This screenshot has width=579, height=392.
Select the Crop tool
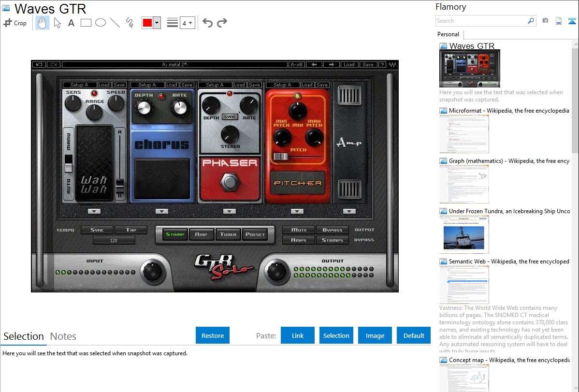pos(15,23)
